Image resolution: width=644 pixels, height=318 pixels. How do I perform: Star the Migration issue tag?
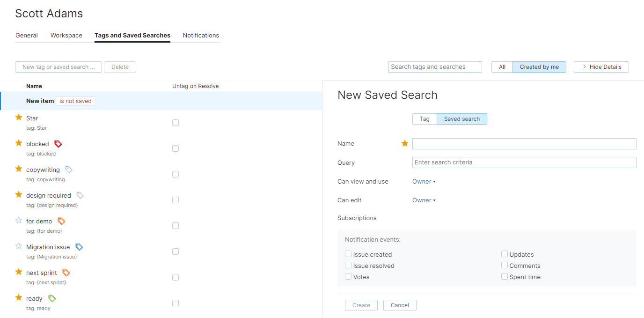[x=19, y=246]
